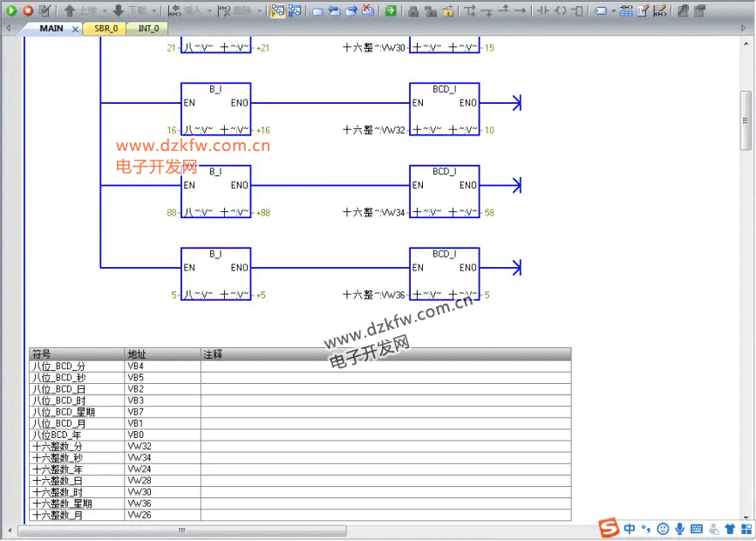
Task: Click the Download (下载) button
Action: [131, 10]
